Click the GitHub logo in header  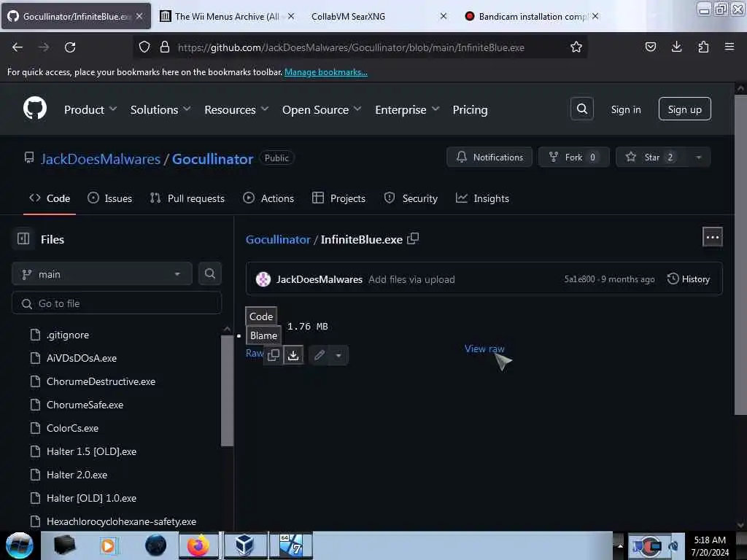point(35,109)
